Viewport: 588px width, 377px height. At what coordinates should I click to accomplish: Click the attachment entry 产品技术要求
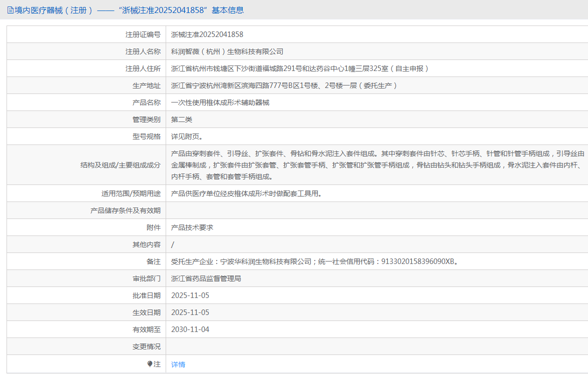(x=192, y=227)
